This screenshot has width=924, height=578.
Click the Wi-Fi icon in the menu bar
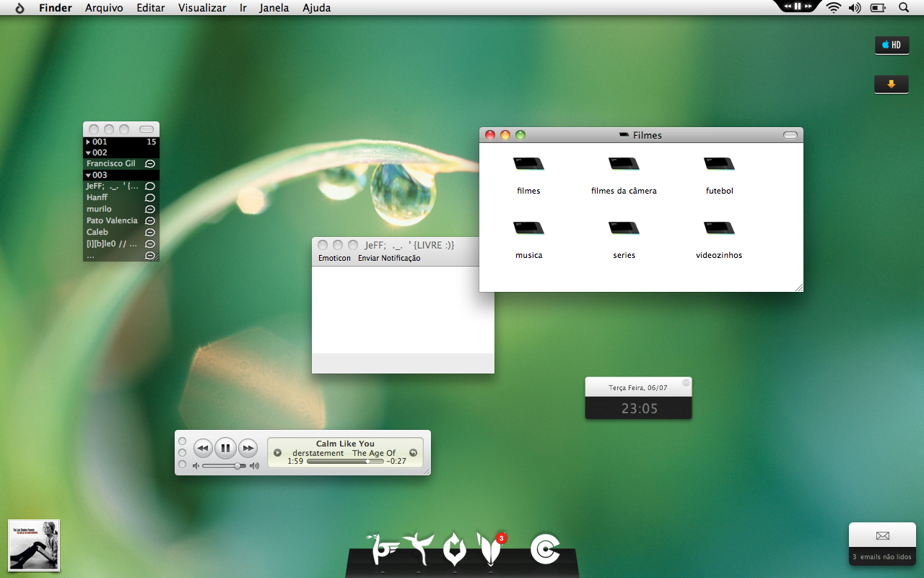coord(834,8)
